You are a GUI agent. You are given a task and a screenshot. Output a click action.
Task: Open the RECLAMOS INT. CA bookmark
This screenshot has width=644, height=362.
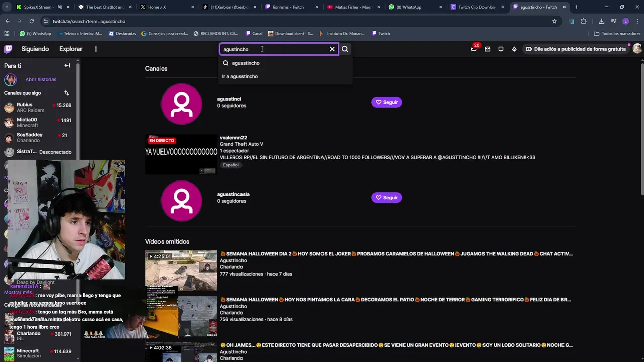(216, 34)
